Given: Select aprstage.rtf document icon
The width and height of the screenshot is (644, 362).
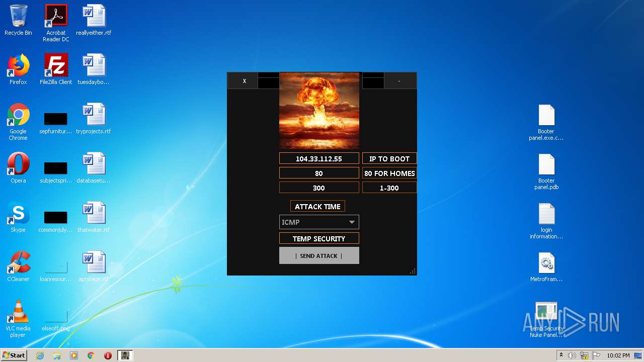Looking at the screenshot, I should [94, 266].
